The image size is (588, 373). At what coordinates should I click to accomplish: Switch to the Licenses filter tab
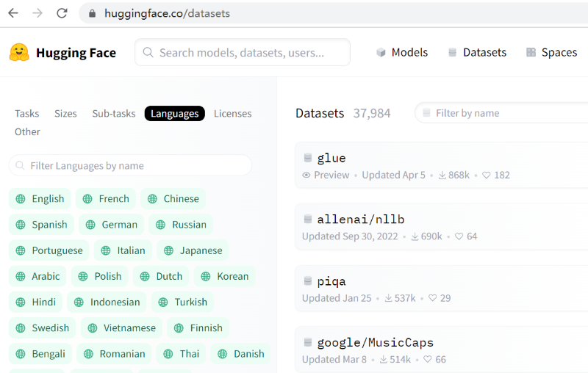(x=232, y=114)
